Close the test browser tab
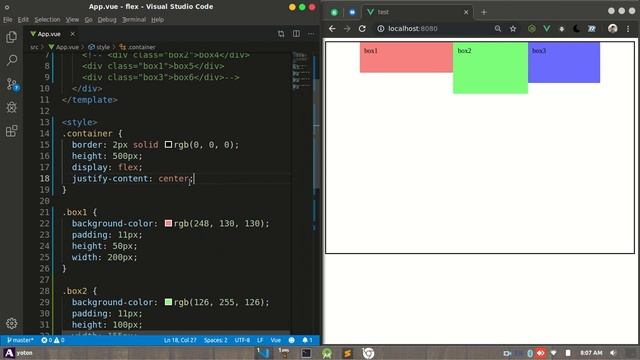Viewport: 640px width, 360px height. 466,12
